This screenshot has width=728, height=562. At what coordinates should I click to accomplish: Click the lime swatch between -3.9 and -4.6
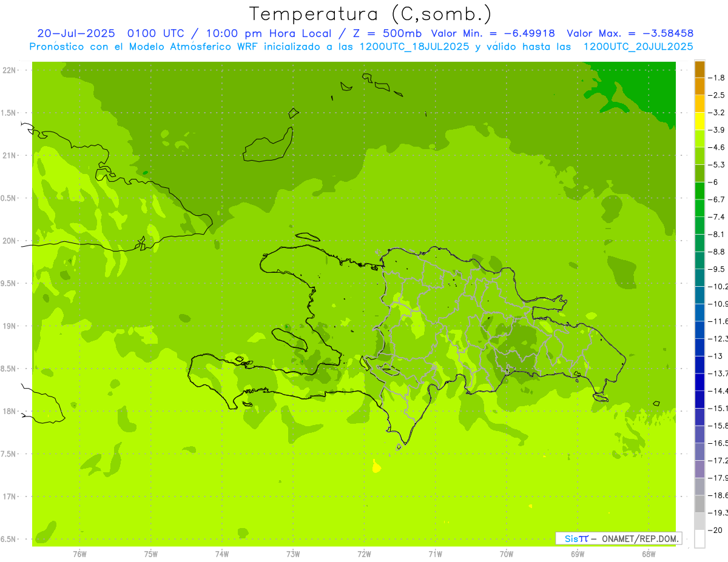tap(699, 139)
